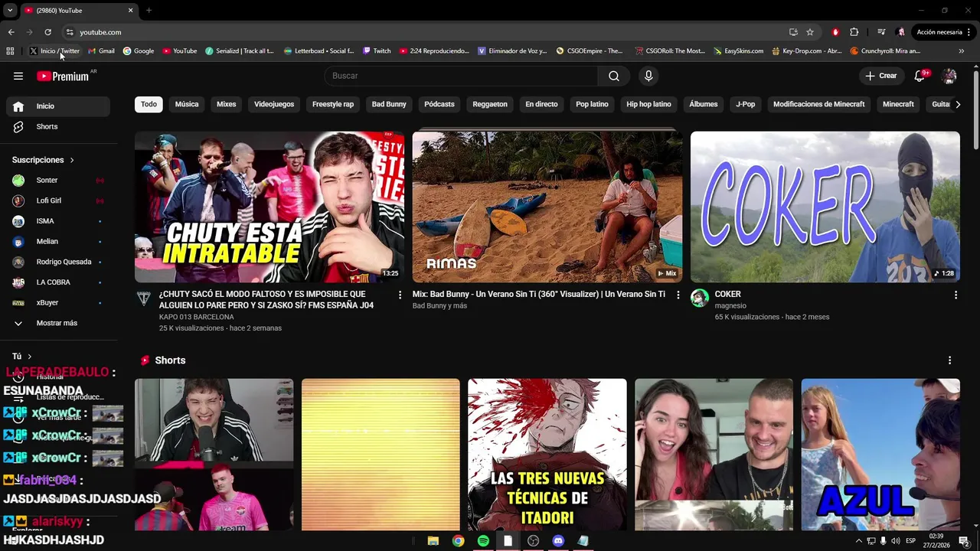Open the account avatar menu
Screen dimensions: 980x551
point(949,76)
